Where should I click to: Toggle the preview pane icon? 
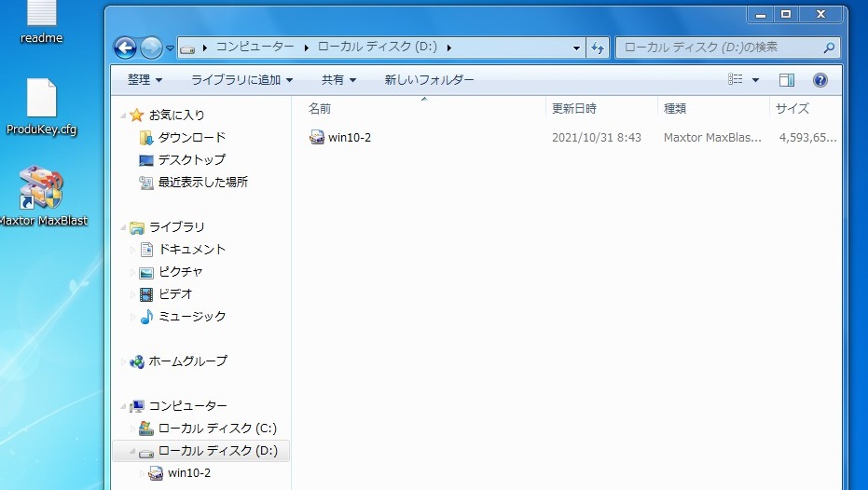(786, 80)
